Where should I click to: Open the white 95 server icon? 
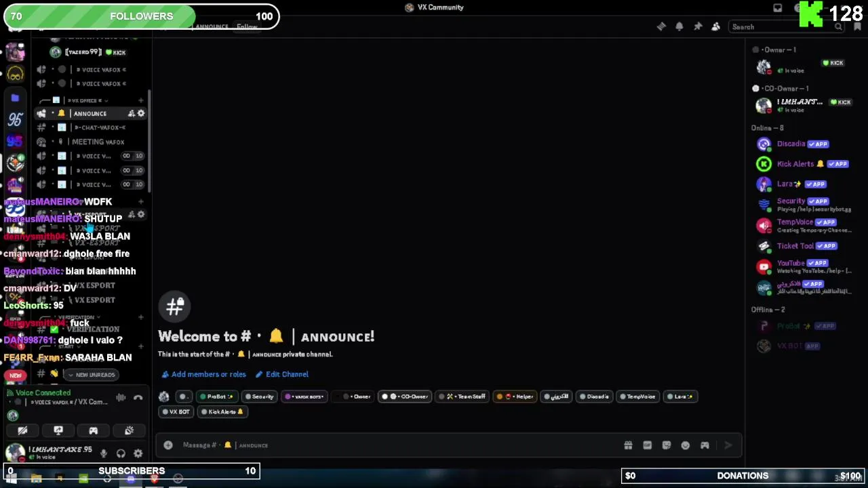click(15, 120)
